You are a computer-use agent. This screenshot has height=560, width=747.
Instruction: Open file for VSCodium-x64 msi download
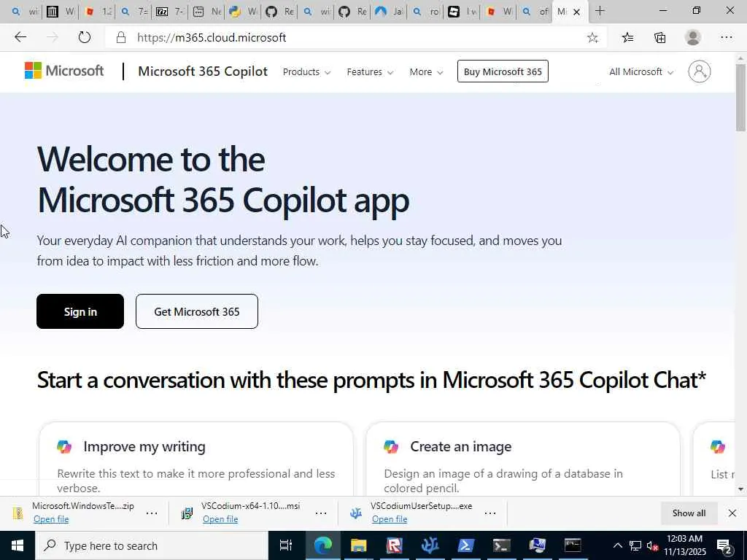(x=220, y=519)
